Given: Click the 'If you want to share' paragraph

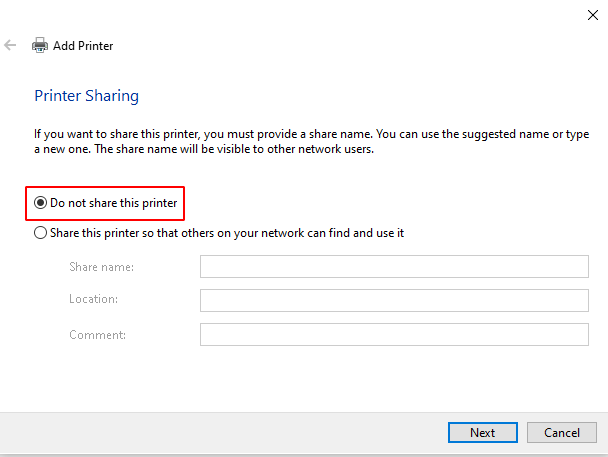Looking at the screenshot, I should (x=311, y=141).
